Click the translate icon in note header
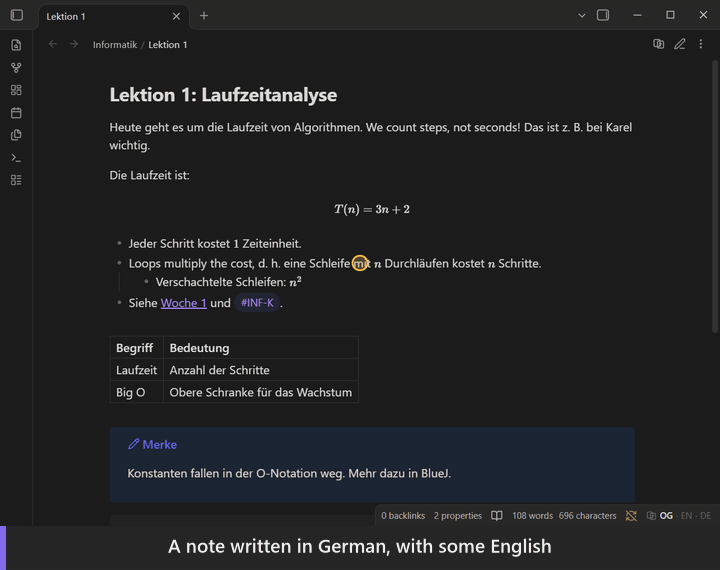The height and width of the screenshot is (570, 720). point(658,44)
